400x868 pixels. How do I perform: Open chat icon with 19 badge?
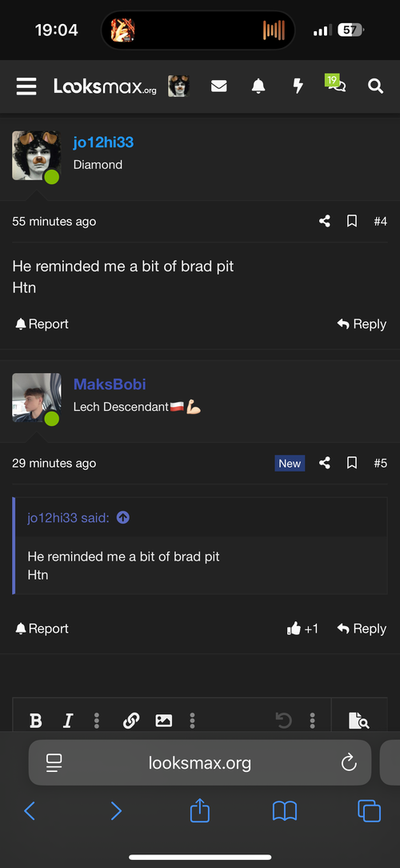(335, 83)
